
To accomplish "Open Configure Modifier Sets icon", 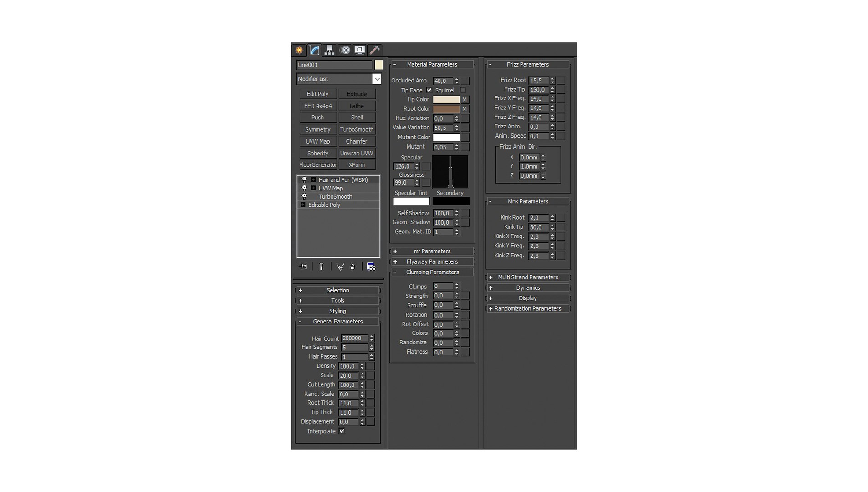I will coord(371,266).
